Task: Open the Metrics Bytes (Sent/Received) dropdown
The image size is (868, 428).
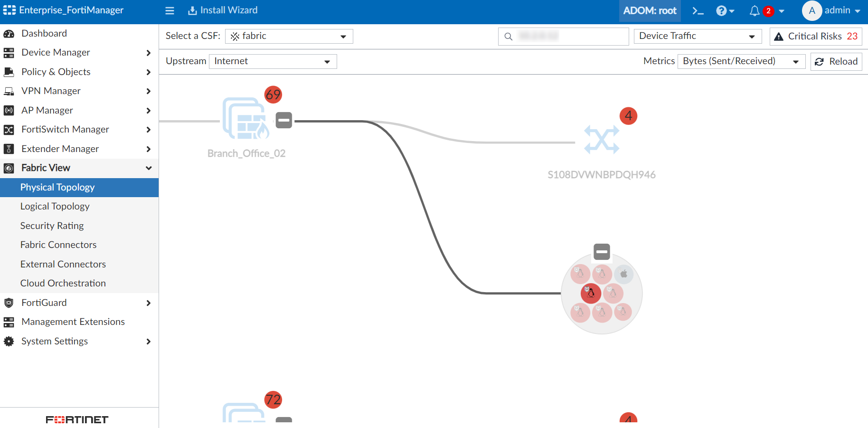Action: pyautogui.click(x=741, y=61)
